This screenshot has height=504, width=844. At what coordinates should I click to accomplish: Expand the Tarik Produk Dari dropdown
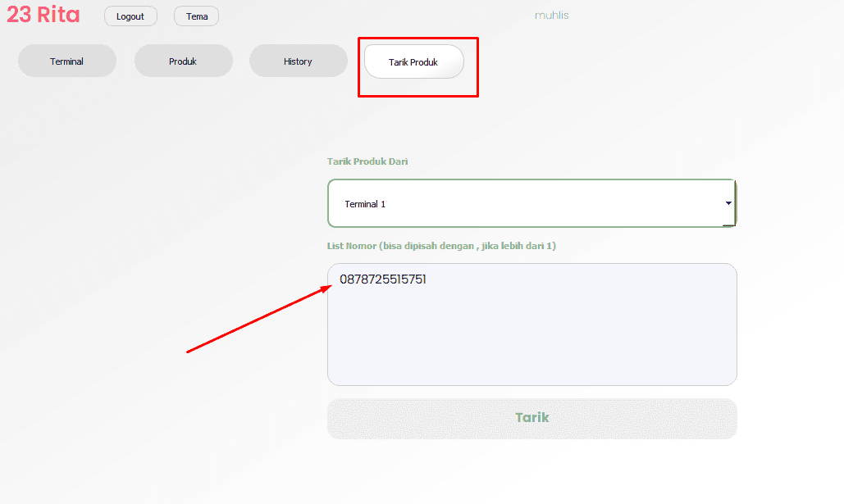[531, 203]
